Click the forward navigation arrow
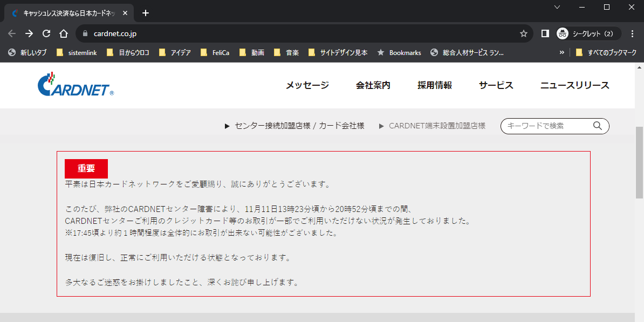The height and width of the screenshot is (322, 644). (29, 33)
